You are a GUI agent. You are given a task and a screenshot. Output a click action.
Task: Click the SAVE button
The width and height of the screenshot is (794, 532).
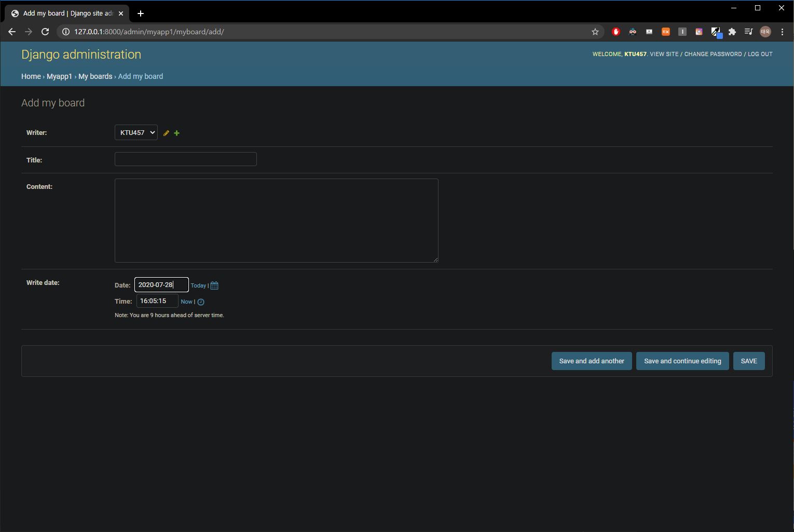tap(749, 361)
